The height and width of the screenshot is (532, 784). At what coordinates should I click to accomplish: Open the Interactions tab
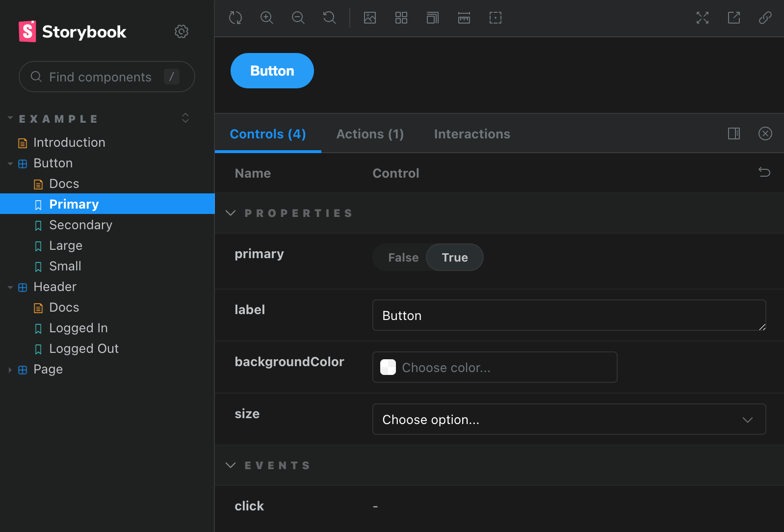(x=472, y=134)
